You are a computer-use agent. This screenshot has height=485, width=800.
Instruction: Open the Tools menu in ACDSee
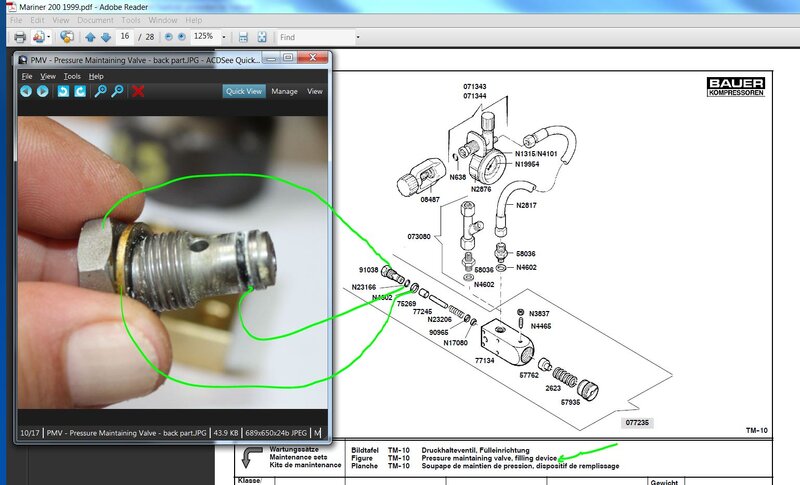[72, 76]
